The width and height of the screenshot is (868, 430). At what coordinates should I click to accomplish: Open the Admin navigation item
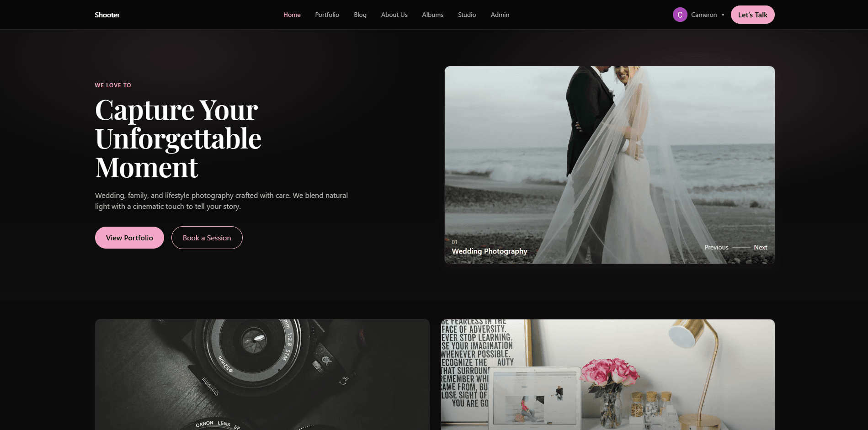point(500,14)
